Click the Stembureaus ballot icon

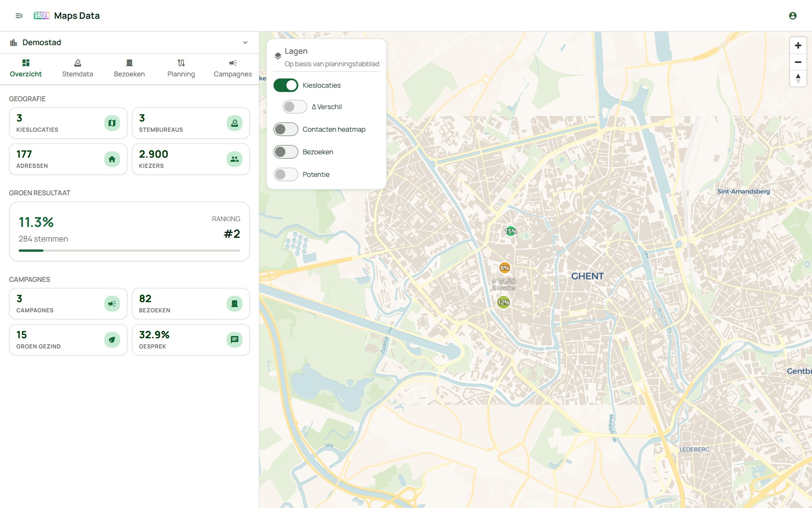point(235,123)
